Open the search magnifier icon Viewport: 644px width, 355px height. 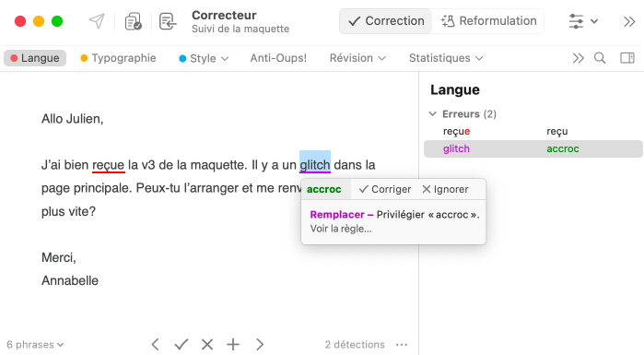point(600,58)
